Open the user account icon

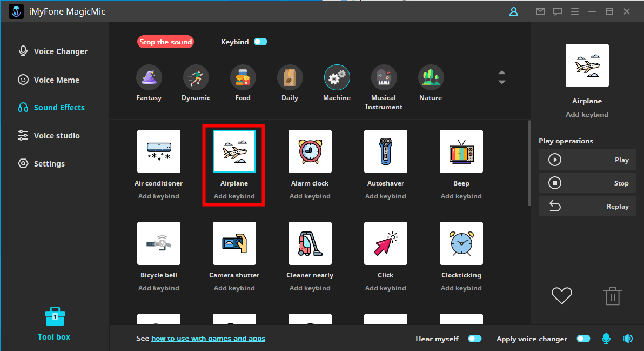(514, 11)
